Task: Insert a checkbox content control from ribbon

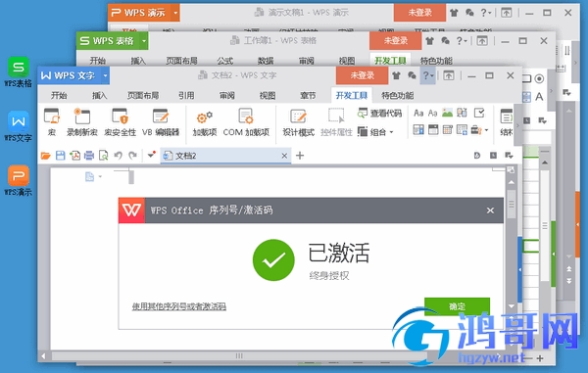Action: (479, 113)
